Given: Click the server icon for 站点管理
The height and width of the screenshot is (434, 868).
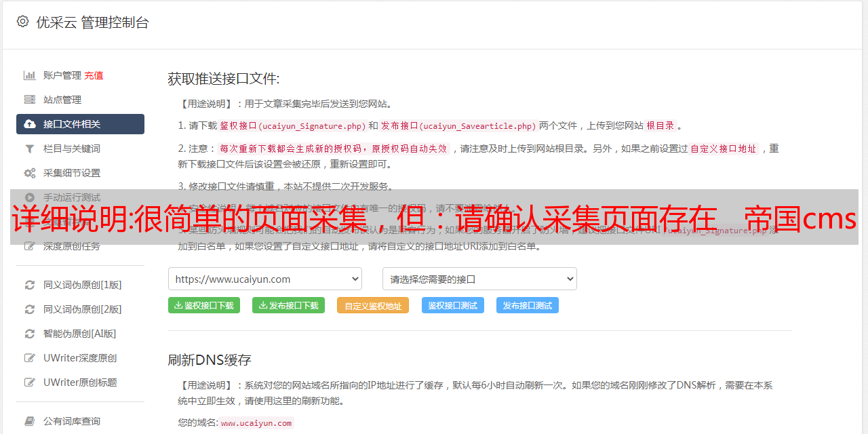Looking at the screenshot, I should (30, 100).
